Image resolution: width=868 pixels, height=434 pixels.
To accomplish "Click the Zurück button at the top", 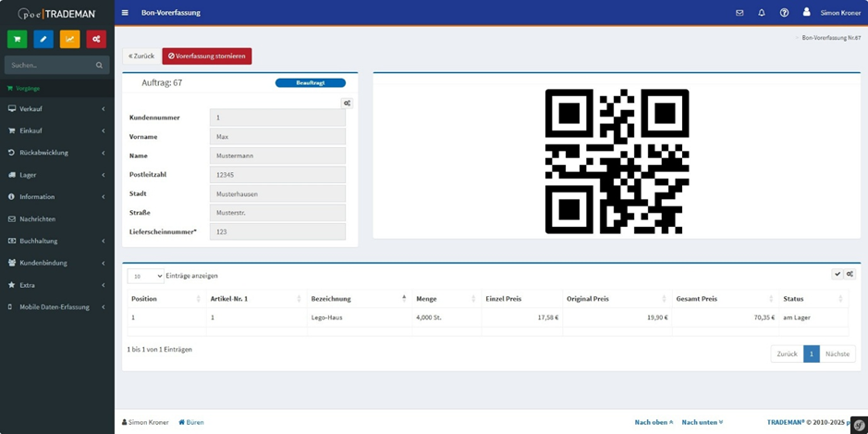I will pyautogui.click(x=141, y=56).
